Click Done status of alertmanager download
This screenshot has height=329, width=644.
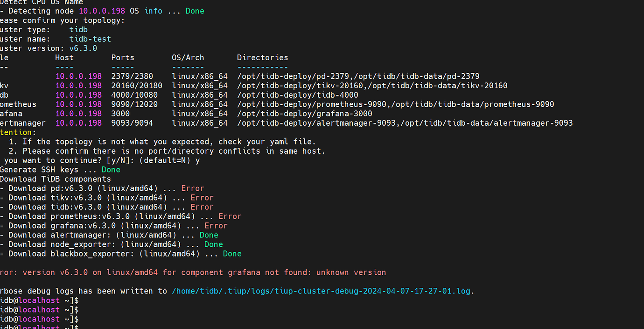click(209, 236)
